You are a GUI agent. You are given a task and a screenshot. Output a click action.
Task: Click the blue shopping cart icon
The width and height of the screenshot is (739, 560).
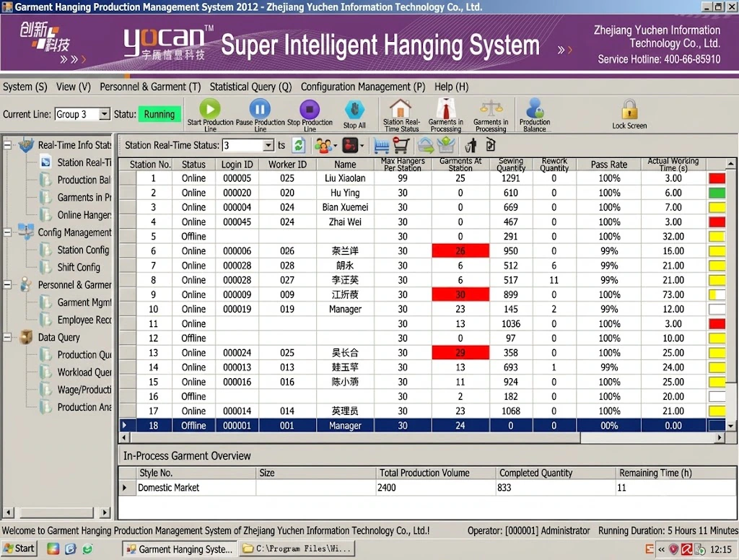point(381,146)
